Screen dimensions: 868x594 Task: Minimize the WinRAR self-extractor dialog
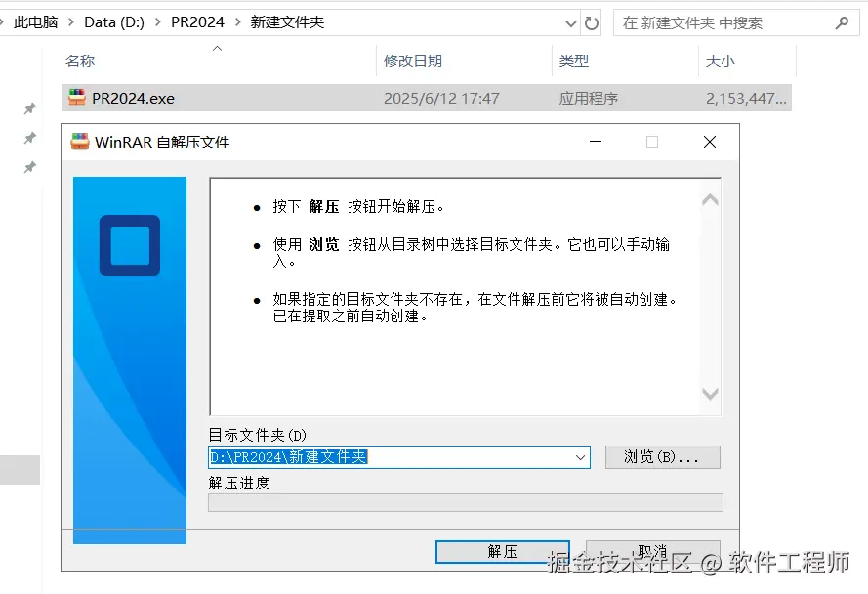[596, 142]
